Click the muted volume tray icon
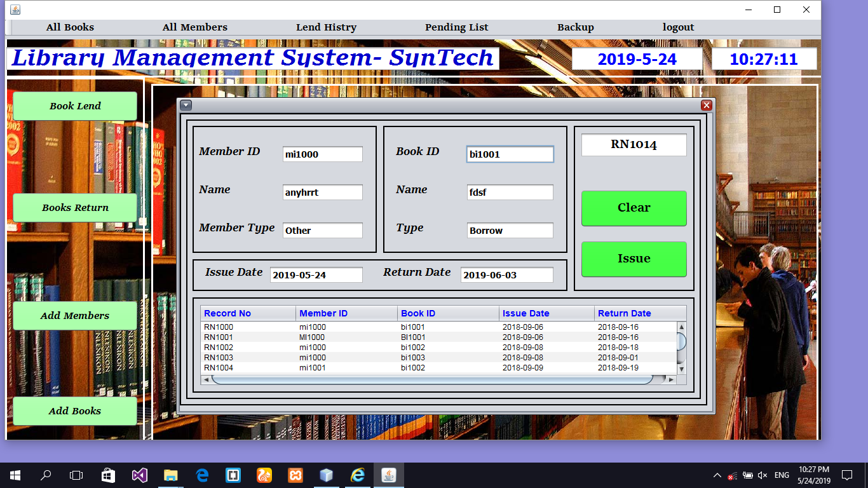Viewport: 868px width, 488px height. 763,475
